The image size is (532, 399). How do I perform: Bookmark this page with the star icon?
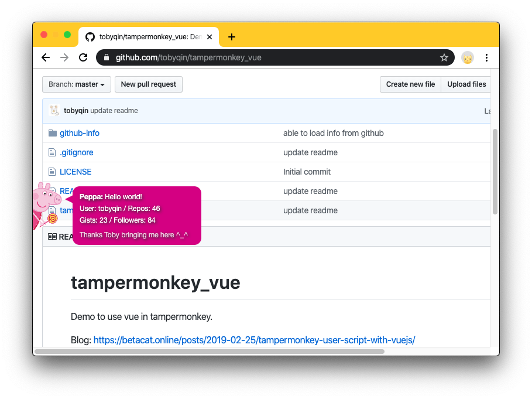[444, 57]
